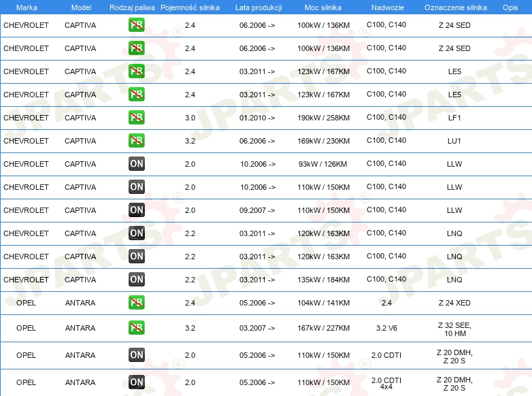This screenshot has width=532, height=396.
Task: Click the Oznaczenie silnika column header
Action: 455,7
